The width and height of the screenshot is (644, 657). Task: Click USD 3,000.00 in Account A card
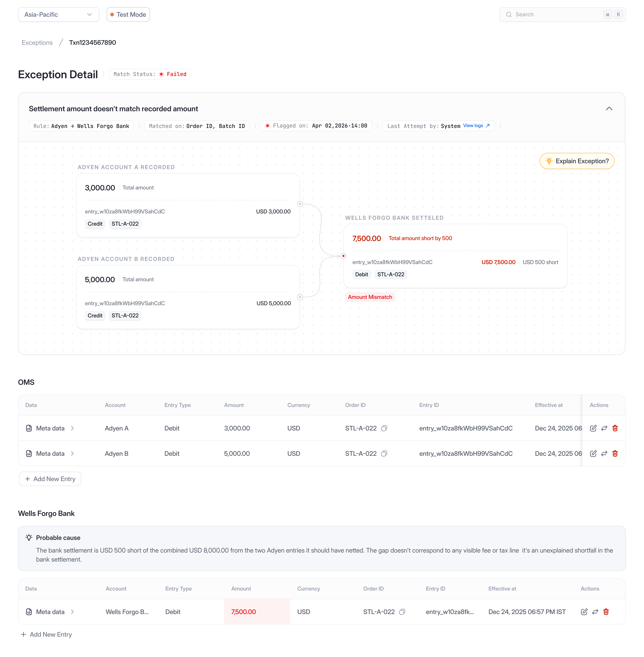pyautogui.click(x=273, y=212)
